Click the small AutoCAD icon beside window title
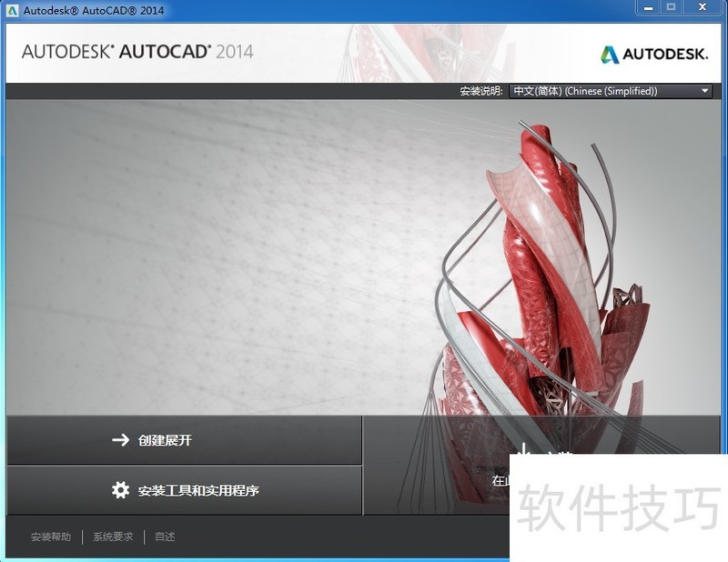This screenshot has height=562, width=728. point(10,9)
